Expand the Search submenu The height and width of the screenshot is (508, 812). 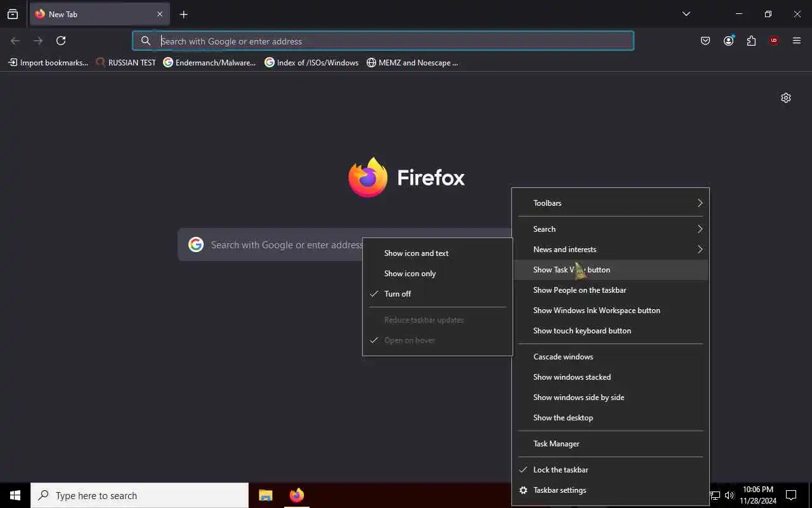tap(611, 229)
